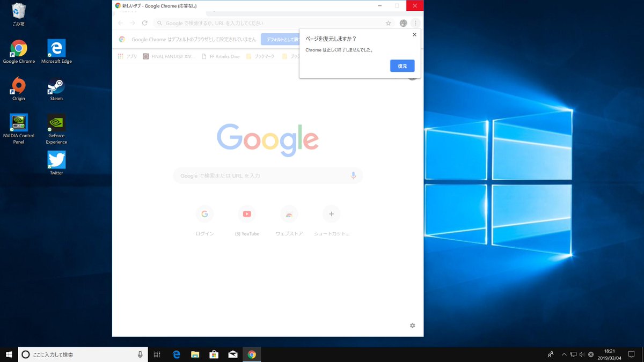Select Google Chrome desktop shortcut
Image resolution: width=644 pixels, height=362 pixels.
(x=18, y=52)
